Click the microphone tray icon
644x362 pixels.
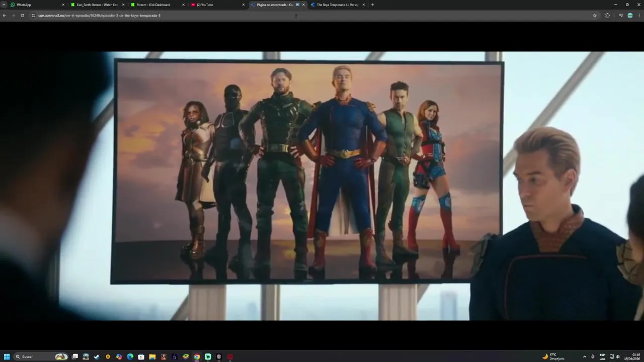(x=593, y=356)
